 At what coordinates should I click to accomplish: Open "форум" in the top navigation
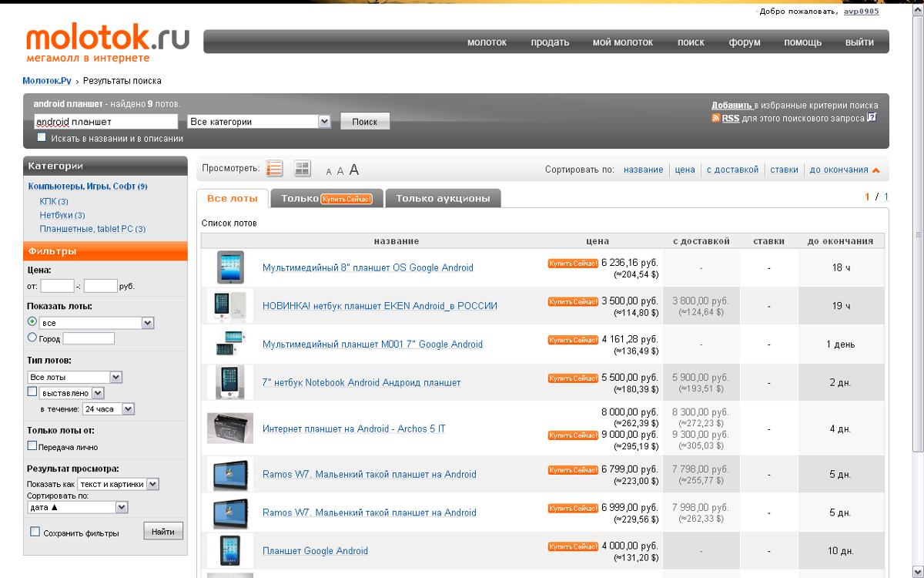coord(745,42)
